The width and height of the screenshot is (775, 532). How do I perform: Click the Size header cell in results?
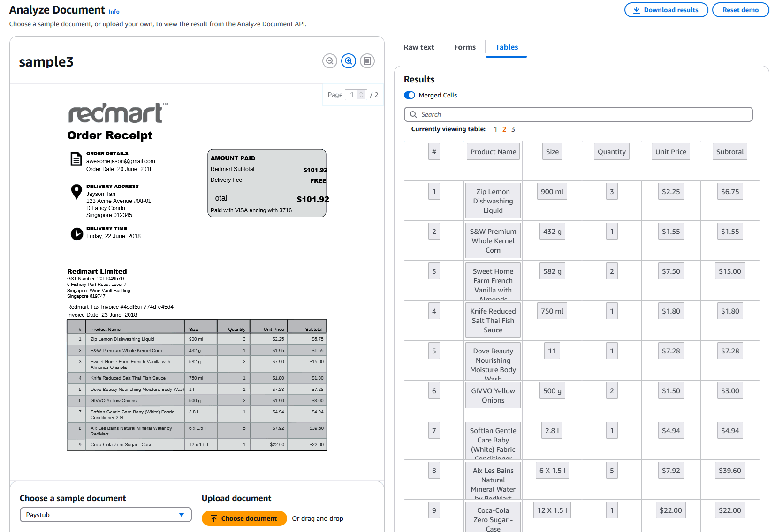(552, 152)
